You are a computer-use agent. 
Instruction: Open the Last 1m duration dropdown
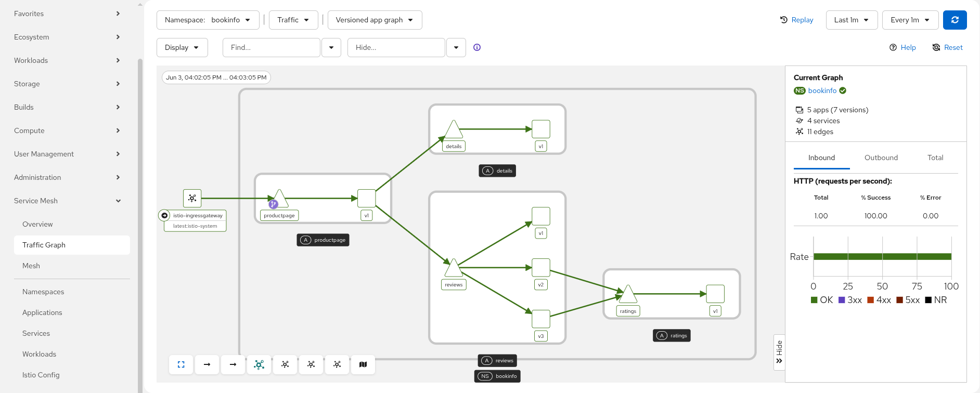[852, 20]
